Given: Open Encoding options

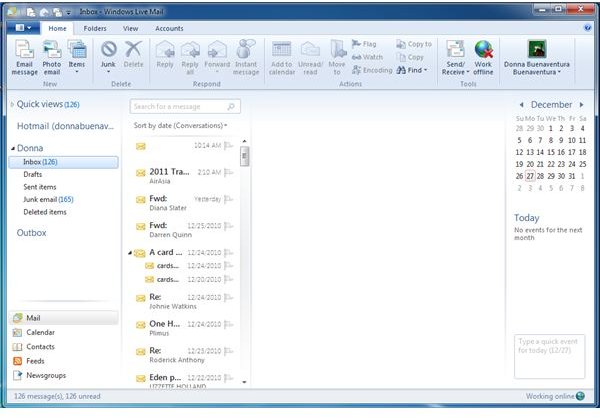Looking at the screenshot, I should click(x=372, y=70).
